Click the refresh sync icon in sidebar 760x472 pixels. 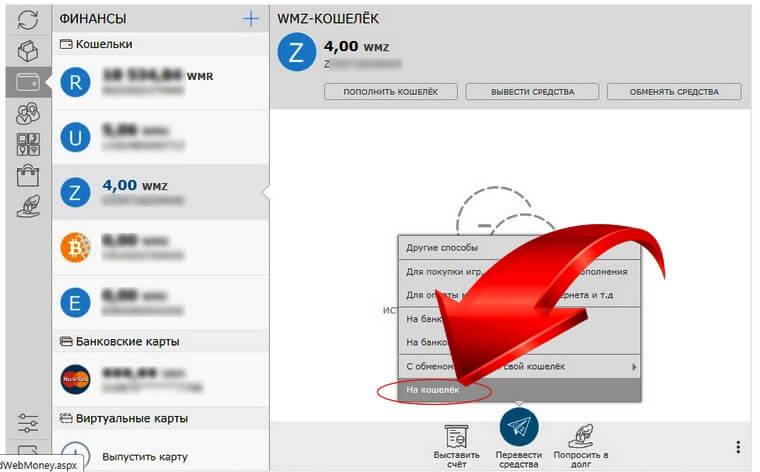pyautogui.click(x=28, y=20)
